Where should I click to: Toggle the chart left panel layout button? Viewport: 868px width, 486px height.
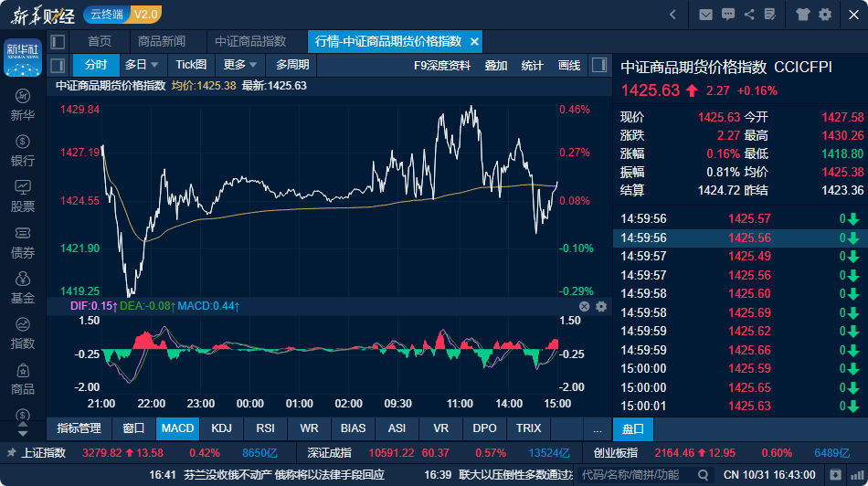58,65
